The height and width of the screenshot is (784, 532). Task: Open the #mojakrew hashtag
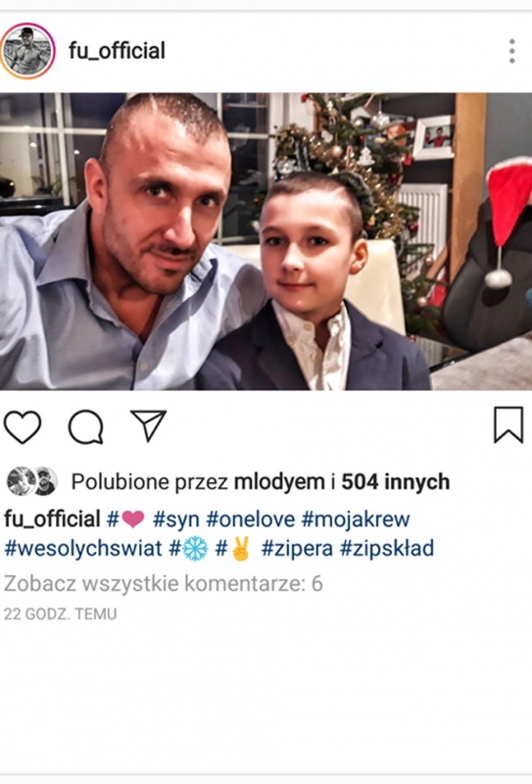click(356, 519)
